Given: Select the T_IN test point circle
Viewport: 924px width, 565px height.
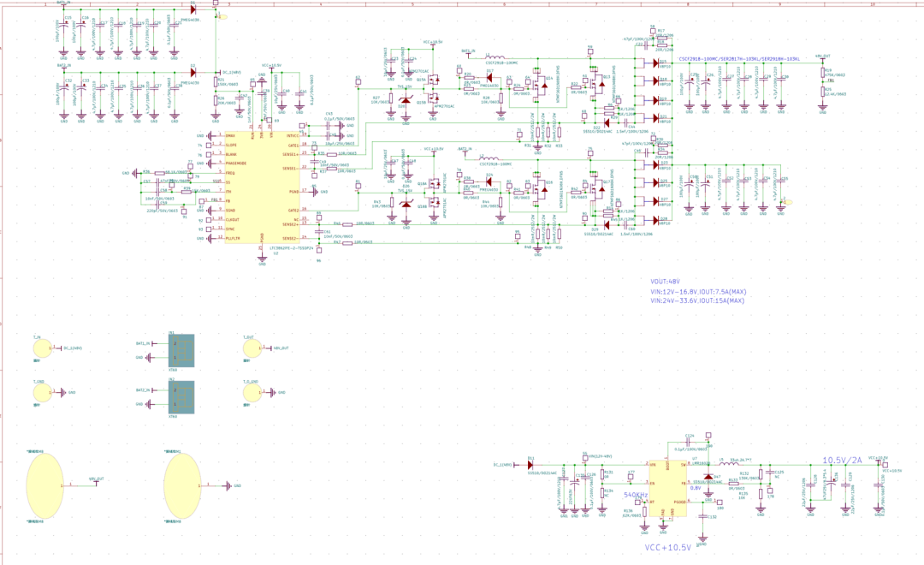Looking at the screenshot, I should [x=43, y=348].
